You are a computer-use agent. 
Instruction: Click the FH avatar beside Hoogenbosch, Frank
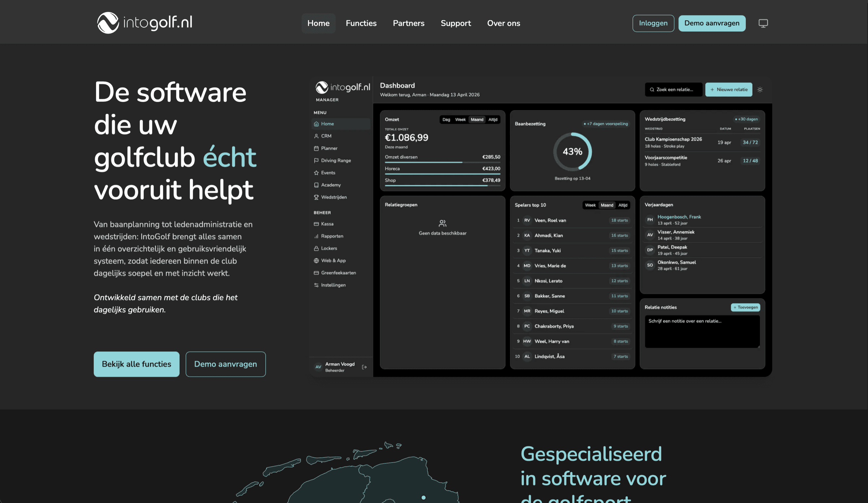[650, 220]
